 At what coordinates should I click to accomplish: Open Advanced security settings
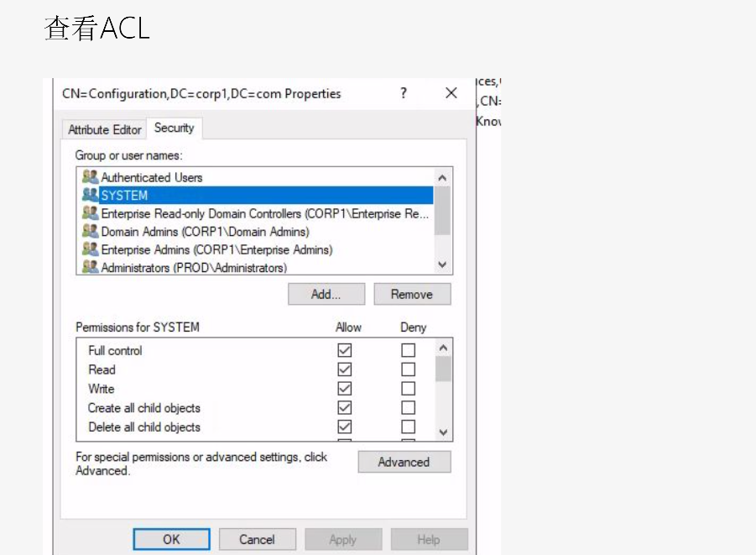(x=404, y=462)
